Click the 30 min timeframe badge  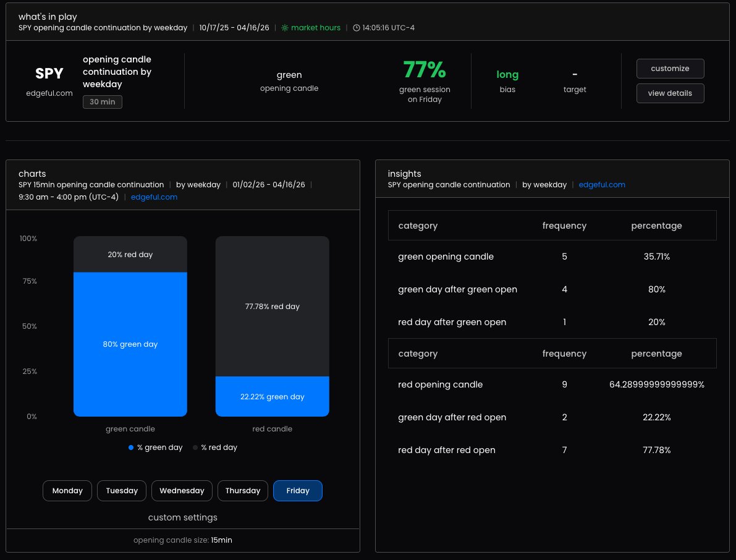(103, 102)
